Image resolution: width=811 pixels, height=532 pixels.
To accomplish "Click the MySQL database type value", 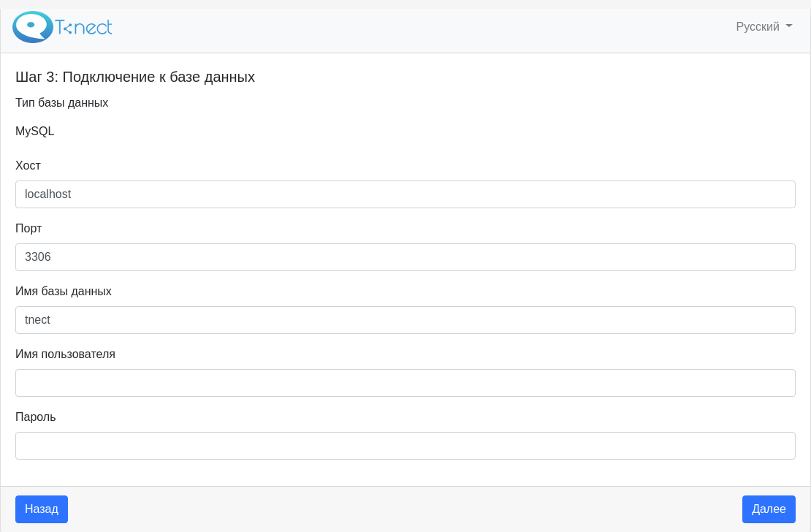I will point(34,132).
